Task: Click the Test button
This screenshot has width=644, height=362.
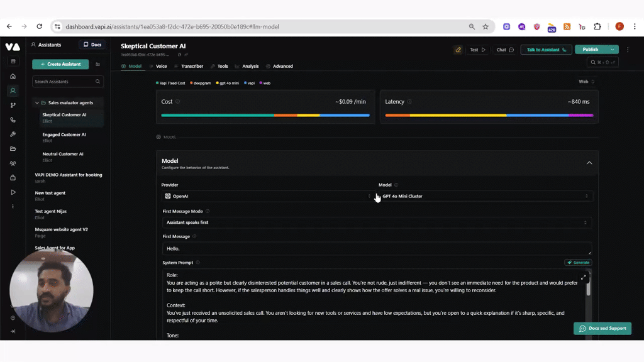Action: pyautogui.click(x=477, y=50)
